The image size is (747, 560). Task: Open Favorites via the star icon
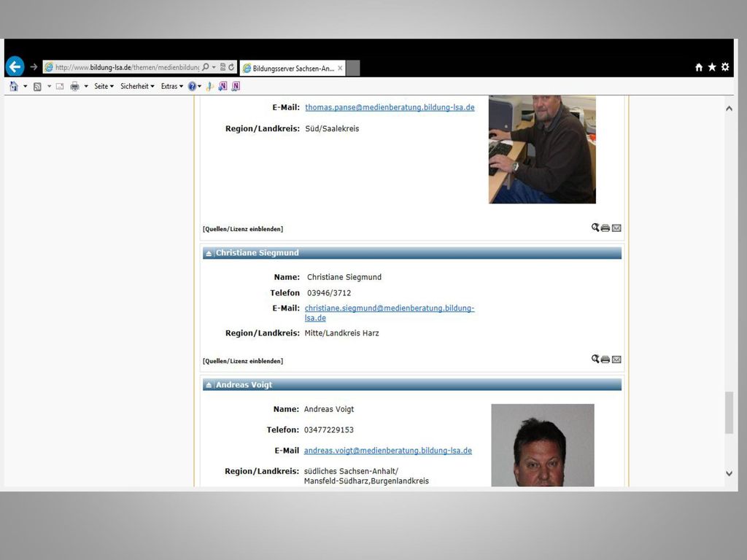[x=712, y=67]
